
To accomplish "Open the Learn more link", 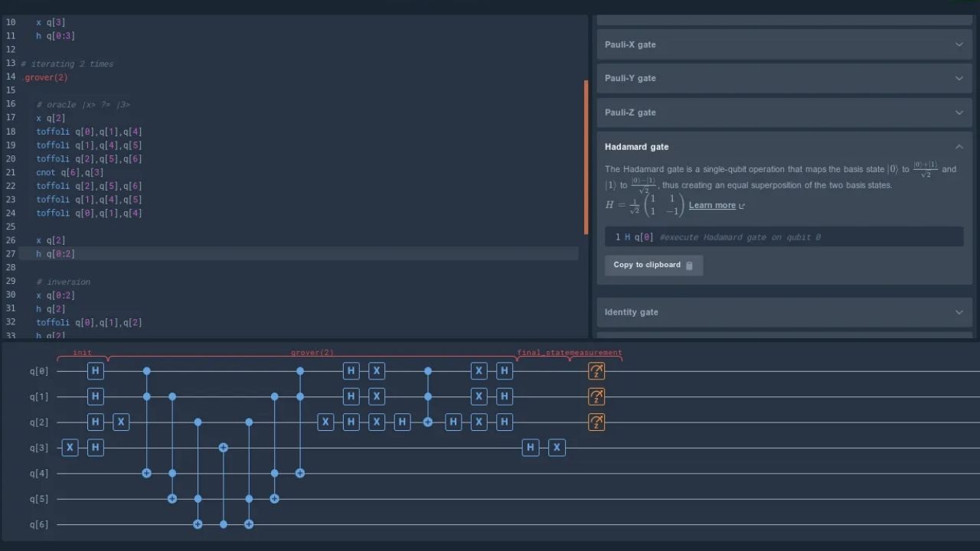I will pyautogui.click(x=710, y=205).
